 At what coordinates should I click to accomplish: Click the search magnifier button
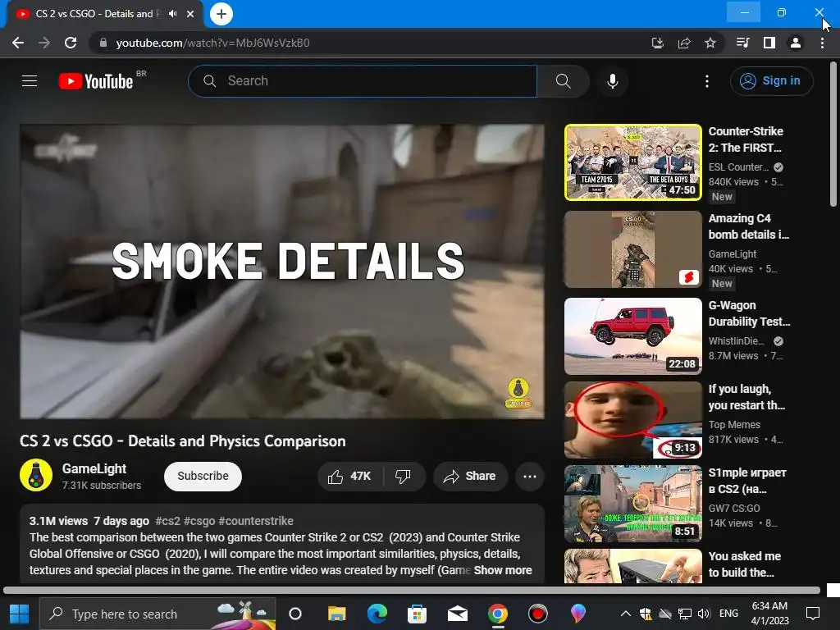pyautogui.click(x=563, y=81)
